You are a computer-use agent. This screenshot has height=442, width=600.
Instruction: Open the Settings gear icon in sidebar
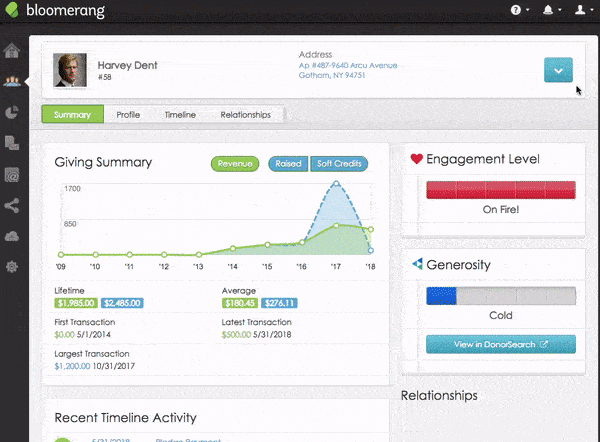13,267
